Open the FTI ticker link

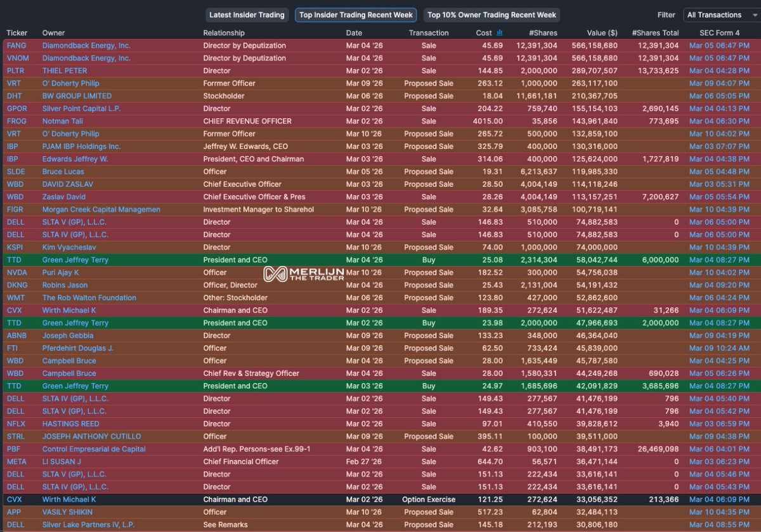click(12, 348)
